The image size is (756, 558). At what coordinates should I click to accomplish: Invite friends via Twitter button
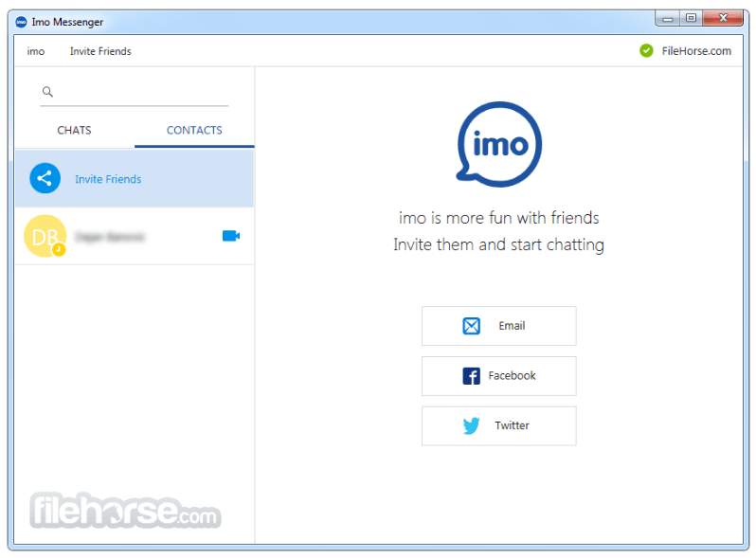click(x=499, y=426)
